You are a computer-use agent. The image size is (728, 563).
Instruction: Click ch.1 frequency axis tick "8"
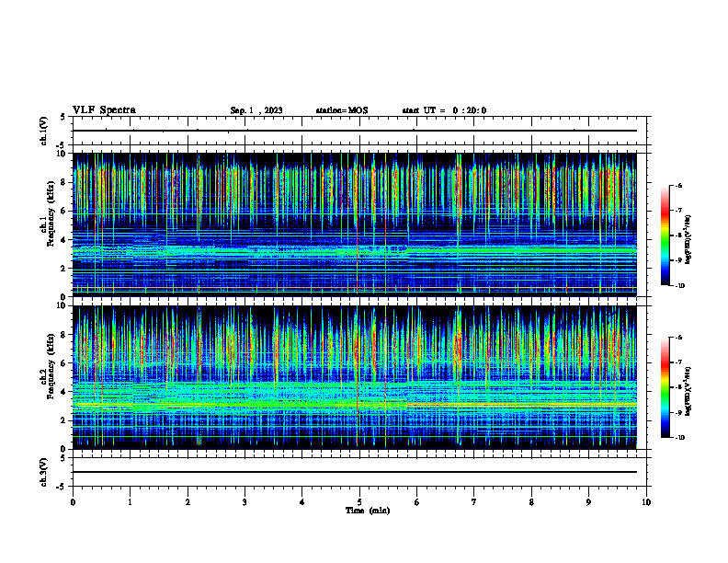[63, 182]
